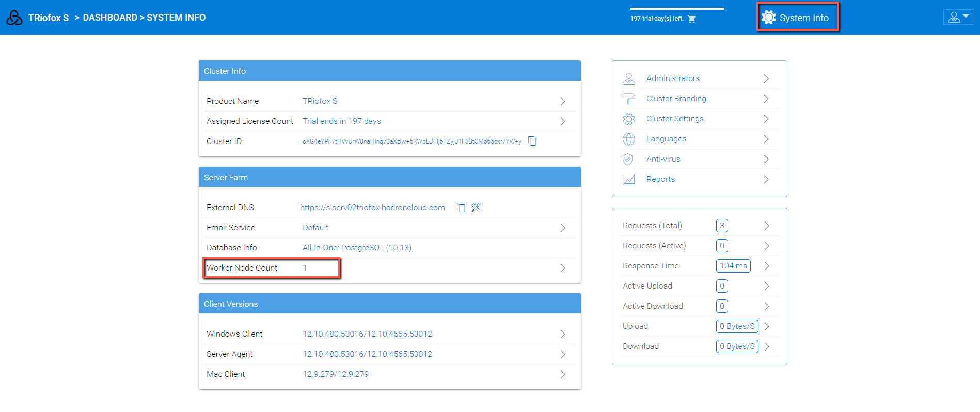Screen dimensions: 980x412
Task: Click the Windows Client version number
Action: pyautogui.click(x=367, y=334)
